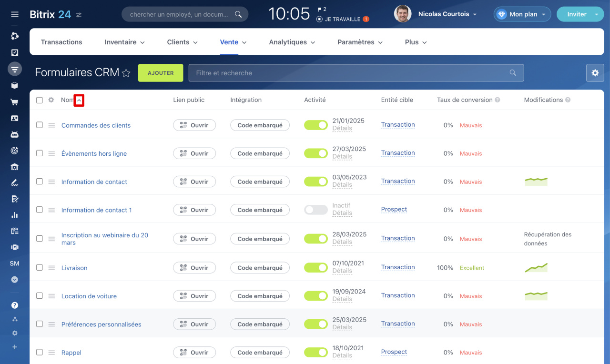Click the Mon plan button
610x364 pixels.
[522, 14]
